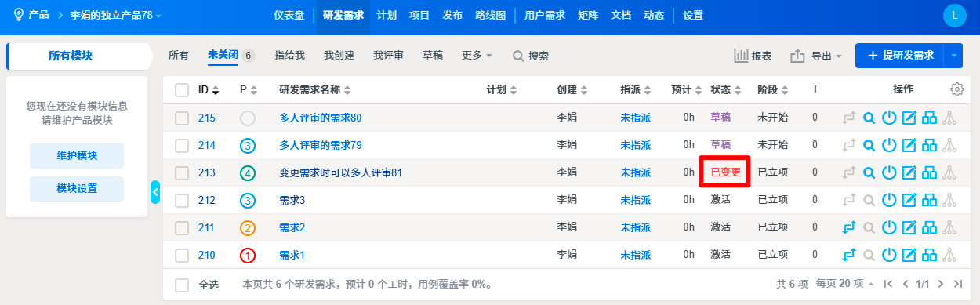Switch to the 计划 menu
This screenshot has height=305, width=980.
[387, 15]
